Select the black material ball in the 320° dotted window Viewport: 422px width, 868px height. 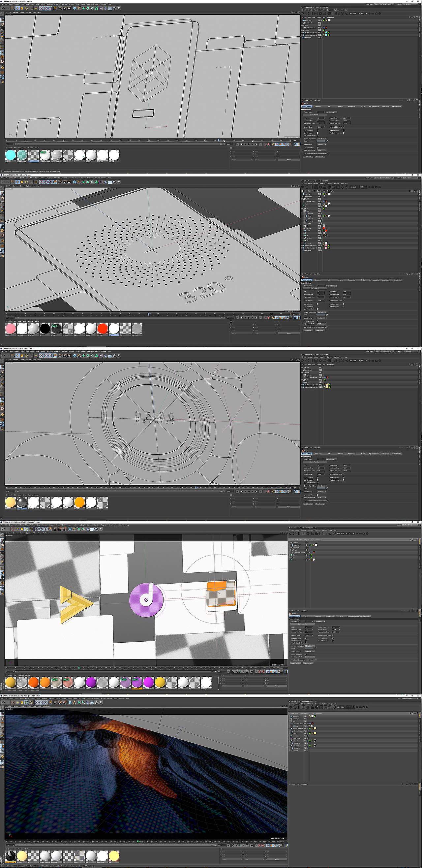[x=45, y=328]
